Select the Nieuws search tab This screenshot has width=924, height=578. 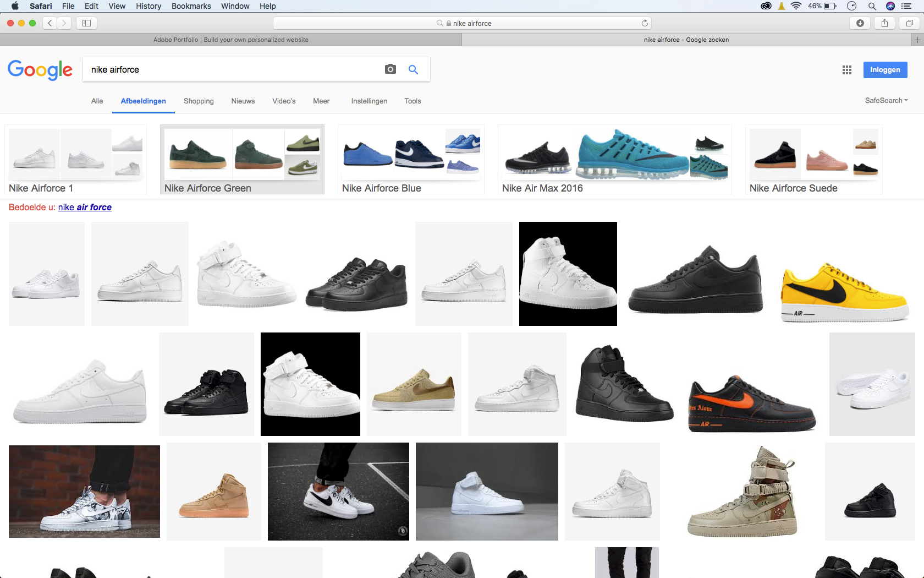click(243, 101)
